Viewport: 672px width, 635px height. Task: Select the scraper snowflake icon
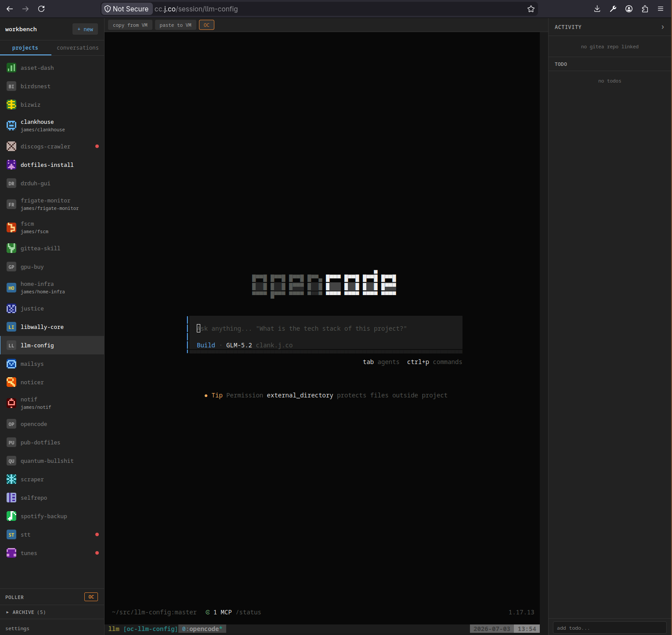pyautogui.click(x=11, y=479)
